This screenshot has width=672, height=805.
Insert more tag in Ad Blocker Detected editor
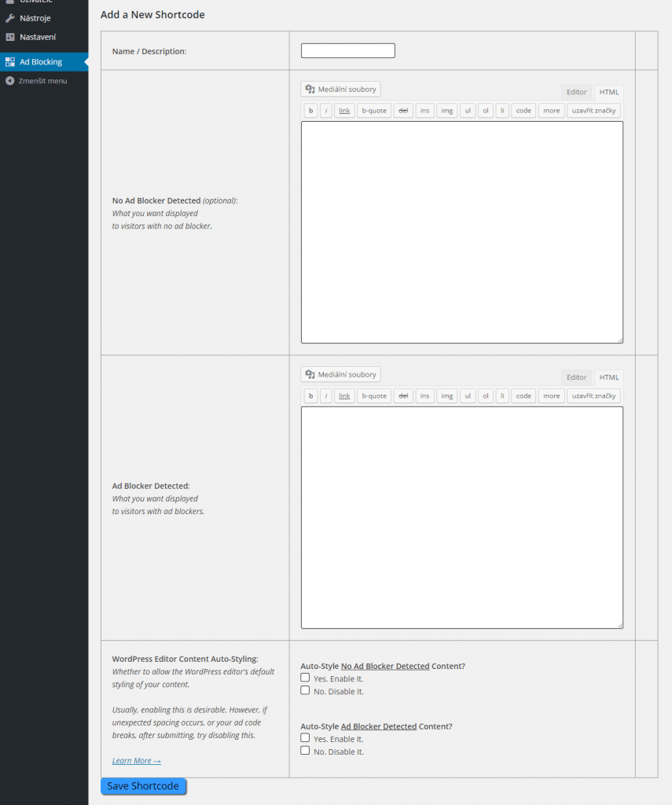tap(552, 396)
